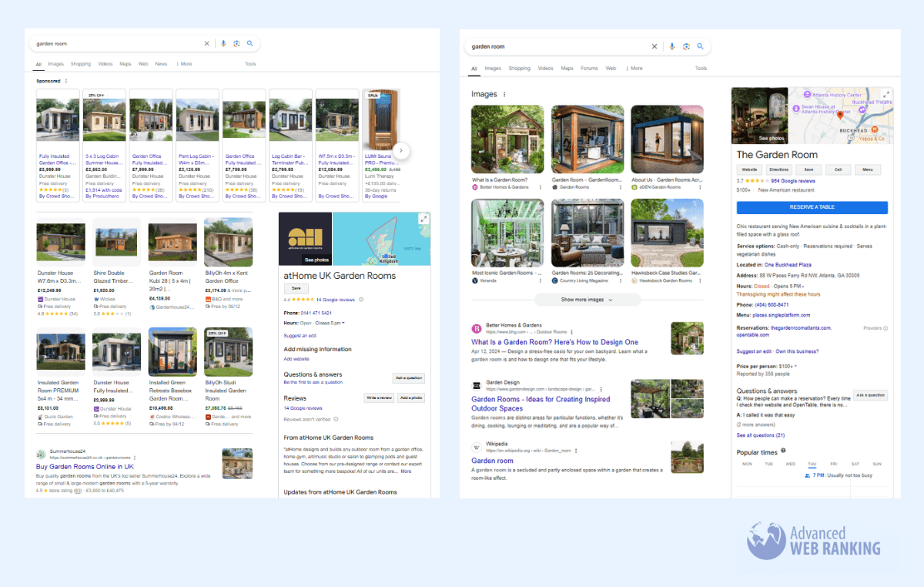924x587 pixels.
Task: Open the three-dot menu of the Garden Design result
Action: point(600,390)
